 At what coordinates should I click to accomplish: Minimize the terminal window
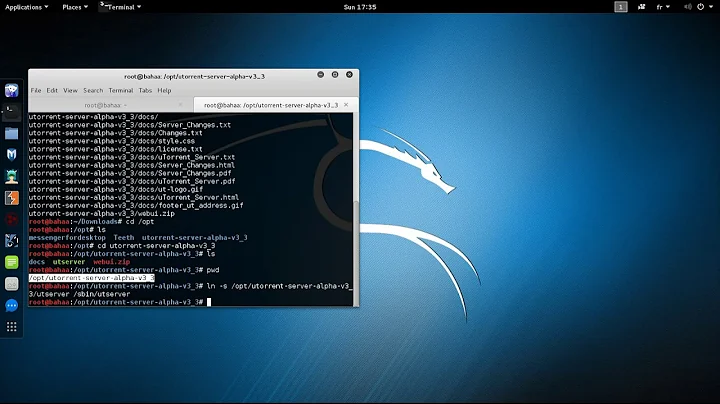click(x=321, y=74)
